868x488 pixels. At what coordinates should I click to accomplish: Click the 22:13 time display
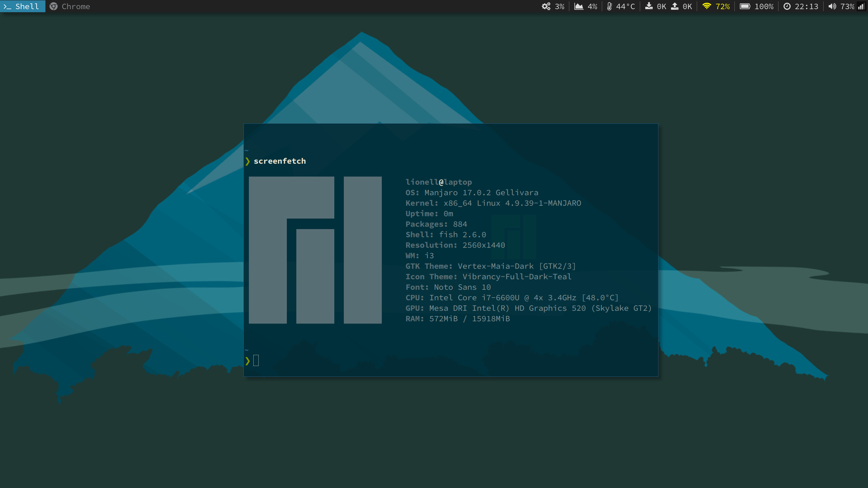click(x=806, y=6)
